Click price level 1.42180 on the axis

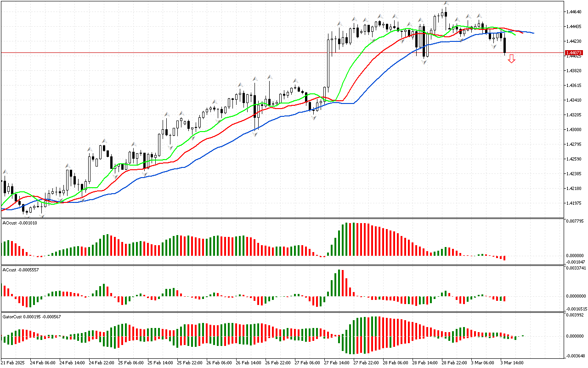(x=574, y=188)
